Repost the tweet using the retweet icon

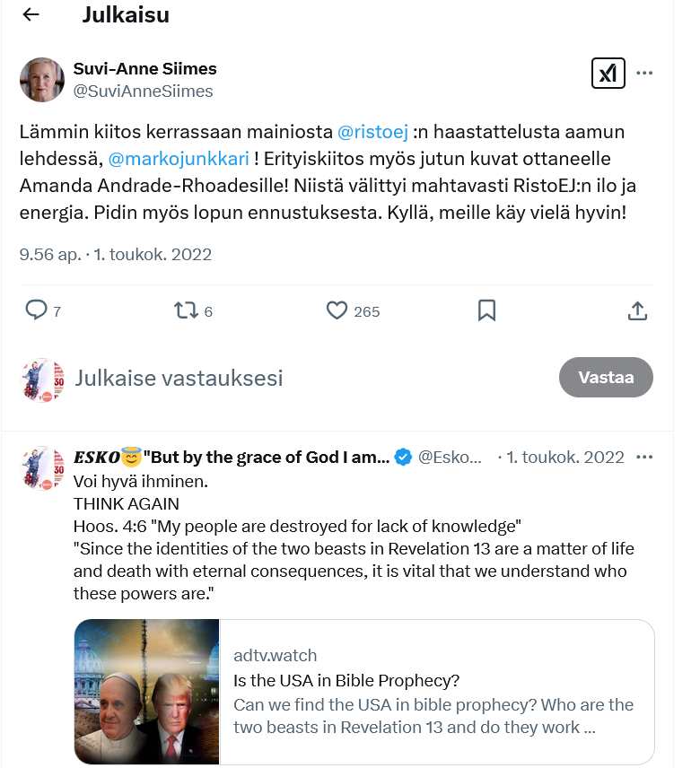pyautogui.click(x=187, y=310)
